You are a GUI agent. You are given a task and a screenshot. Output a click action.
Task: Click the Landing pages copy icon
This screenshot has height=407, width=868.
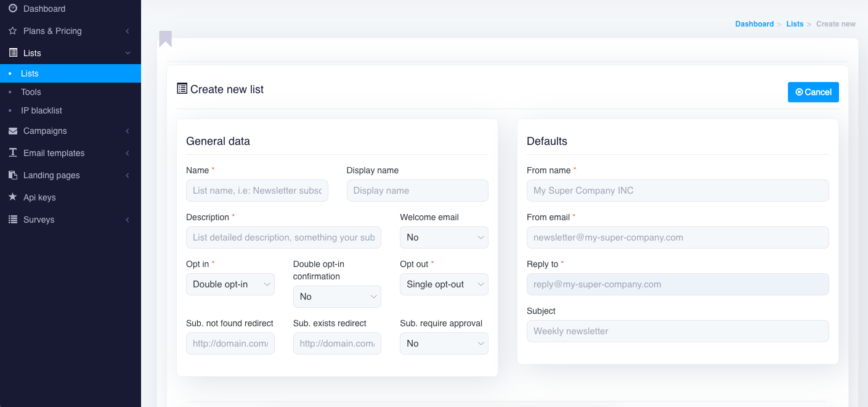coord(13,175)
